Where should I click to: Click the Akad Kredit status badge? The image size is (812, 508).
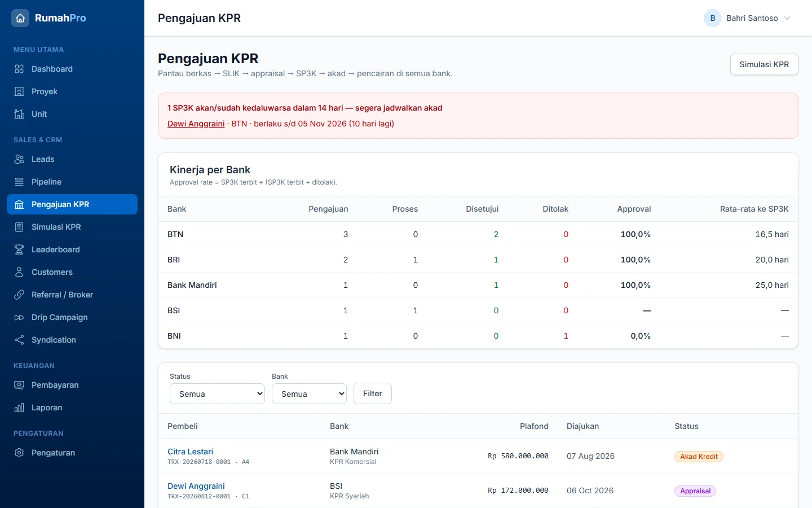(699, 457)
